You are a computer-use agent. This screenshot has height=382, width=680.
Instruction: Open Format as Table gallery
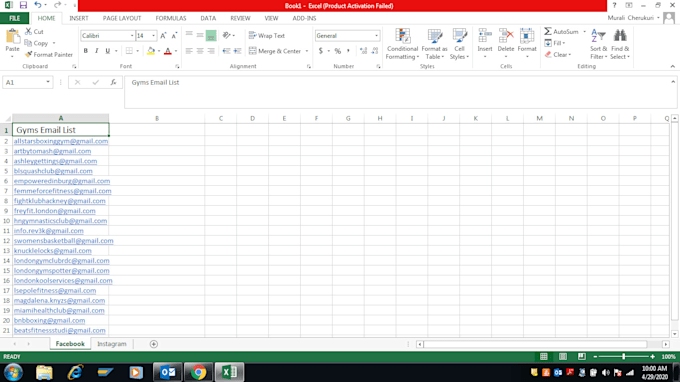click(434, 44)
